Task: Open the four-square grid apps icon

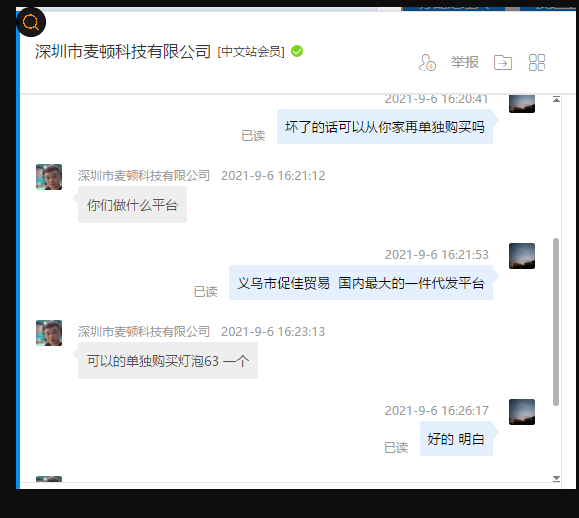Action: [537, 62]
